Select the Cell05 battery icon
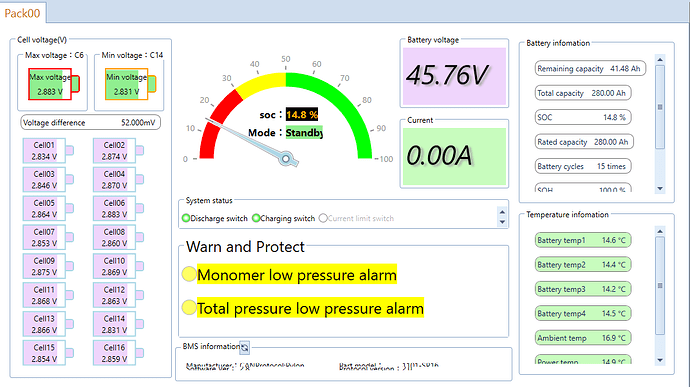This screenshot has height=387, width=690. pos(48,209)
